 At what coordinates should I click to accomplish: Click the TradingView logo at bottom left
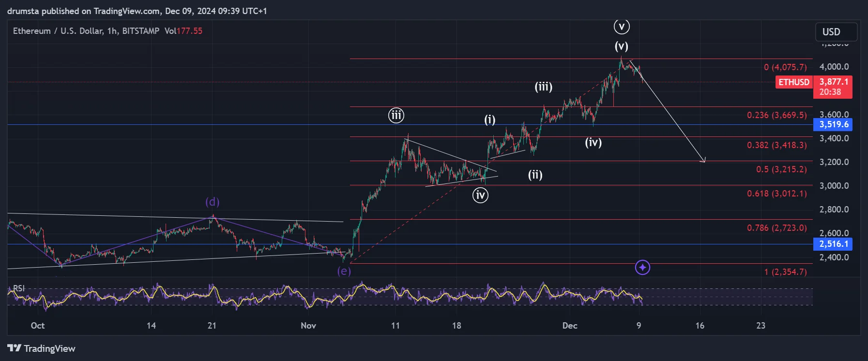[42, 348]
